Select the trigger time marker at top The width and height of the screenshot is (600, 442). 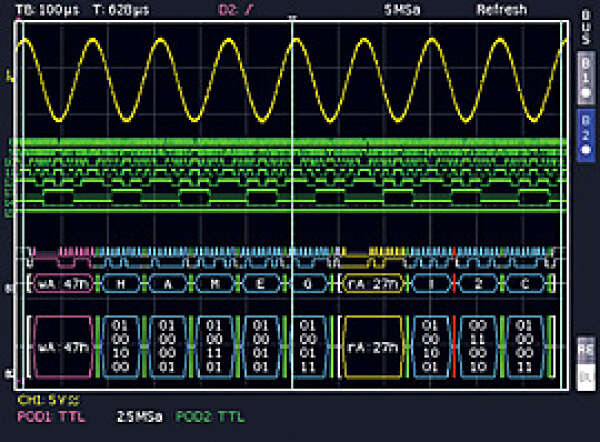293,18
